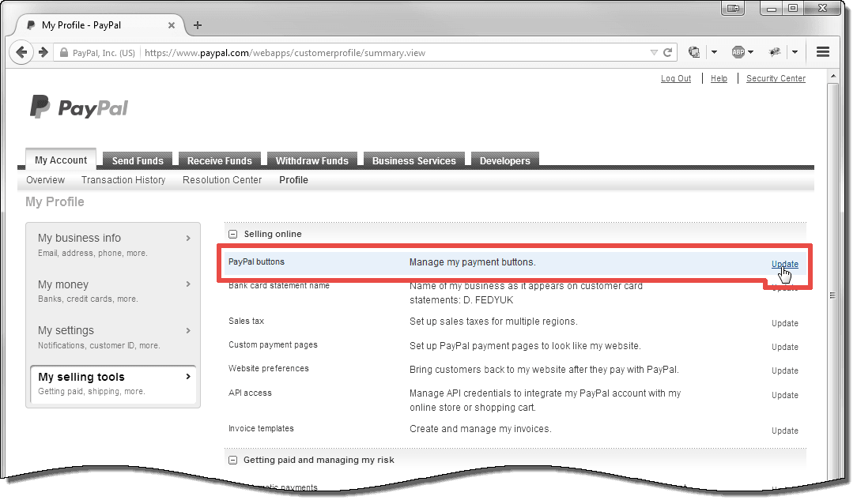Click 'Invoice templates' row label

[x=261, y=429]
